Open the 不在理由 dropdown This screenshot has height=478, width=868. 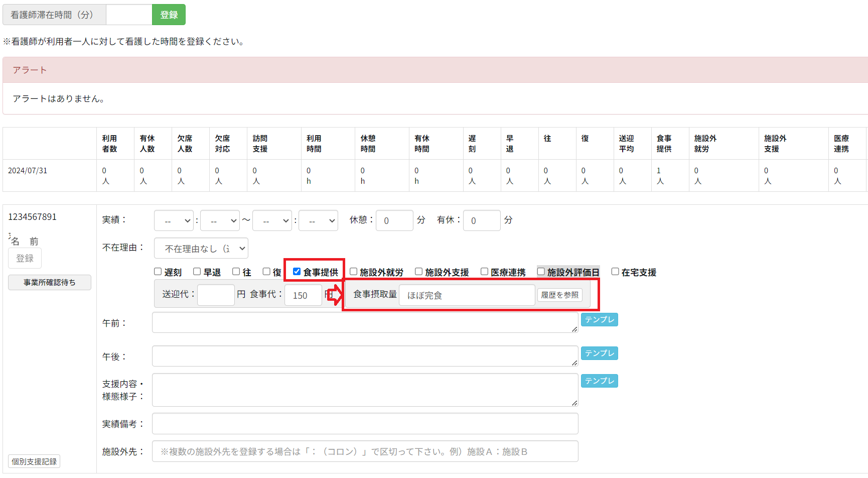(x=201, y=248)
